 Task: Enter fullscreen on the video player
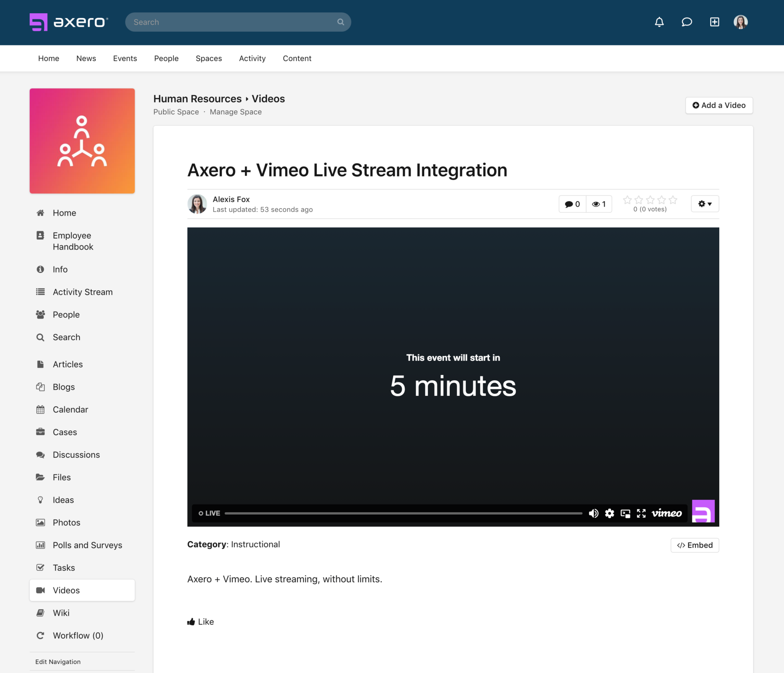click(x=641, y=513)
